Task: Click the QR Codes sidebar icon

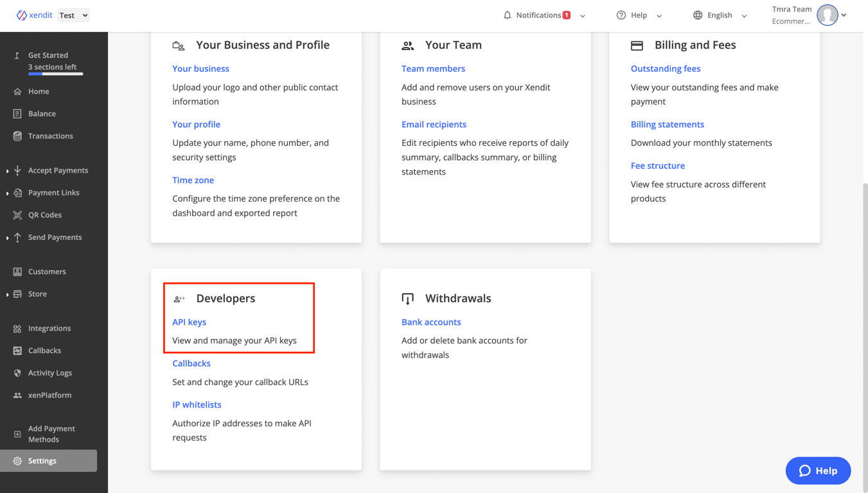Action: click(17, 215)
